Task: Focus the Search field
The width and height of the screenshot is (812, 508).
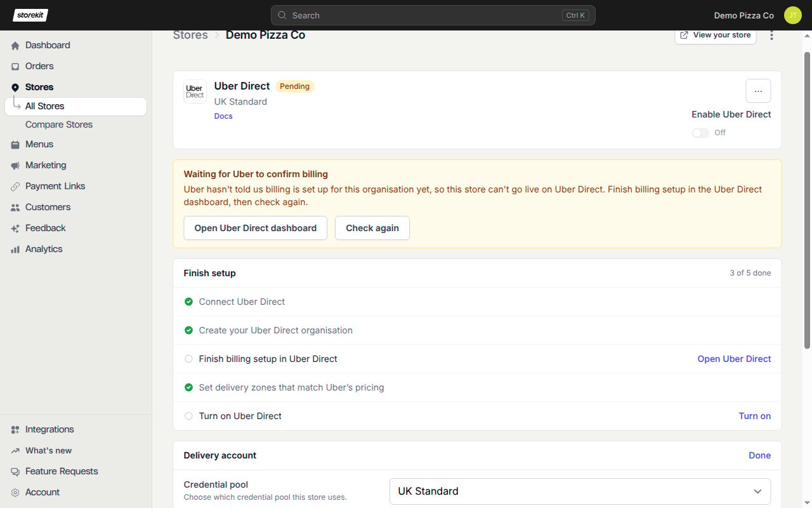Action: click(433, 15)
